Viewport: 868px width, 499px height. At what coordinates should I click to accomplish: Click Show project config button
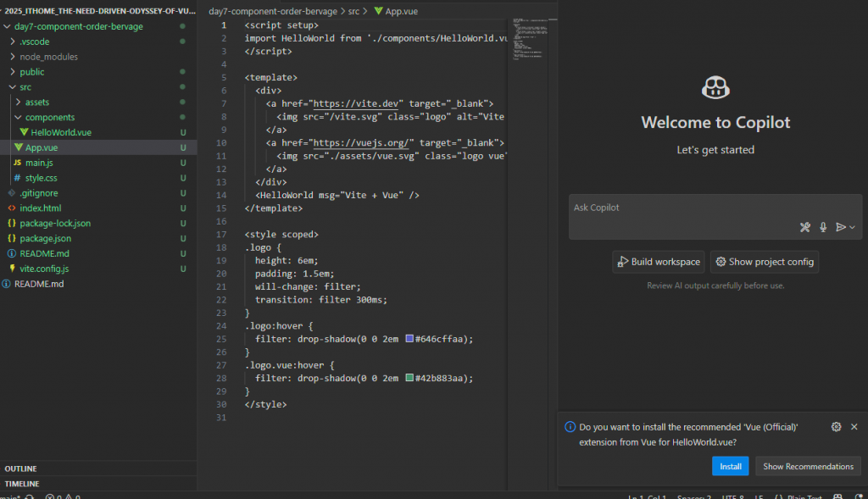click(765, 263)
